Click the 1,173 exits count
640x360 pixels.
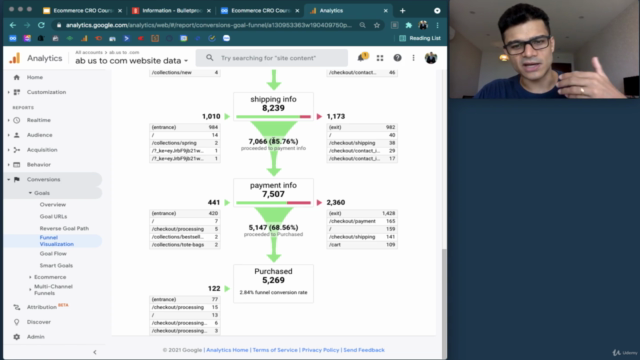click(336, 117)
